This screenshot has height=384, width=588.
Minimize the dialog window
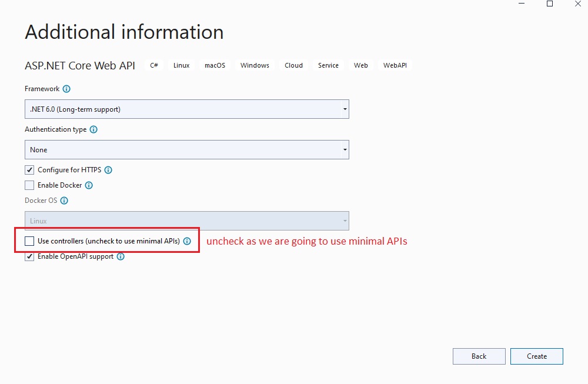522,4
